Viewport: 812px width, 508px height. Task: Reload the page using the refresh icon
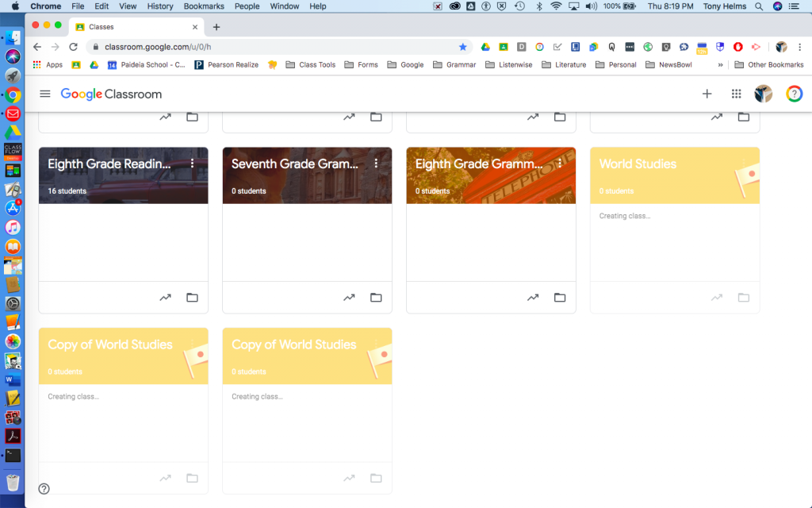[72, 47]
